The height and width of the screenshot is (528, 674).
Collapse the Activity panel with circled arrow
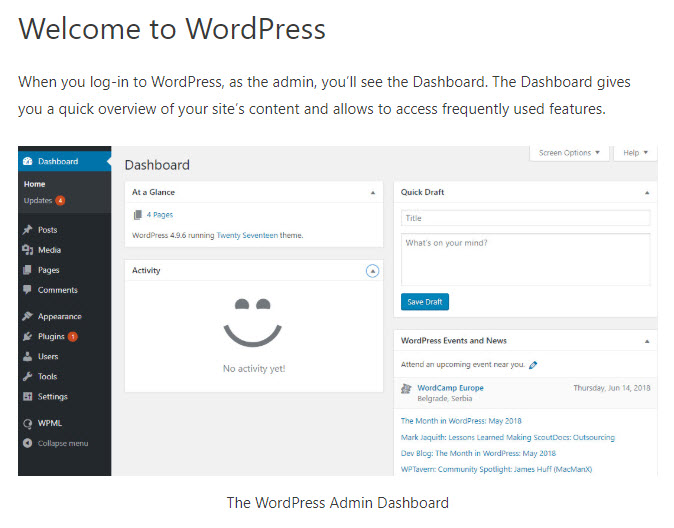tap(372, 270)
